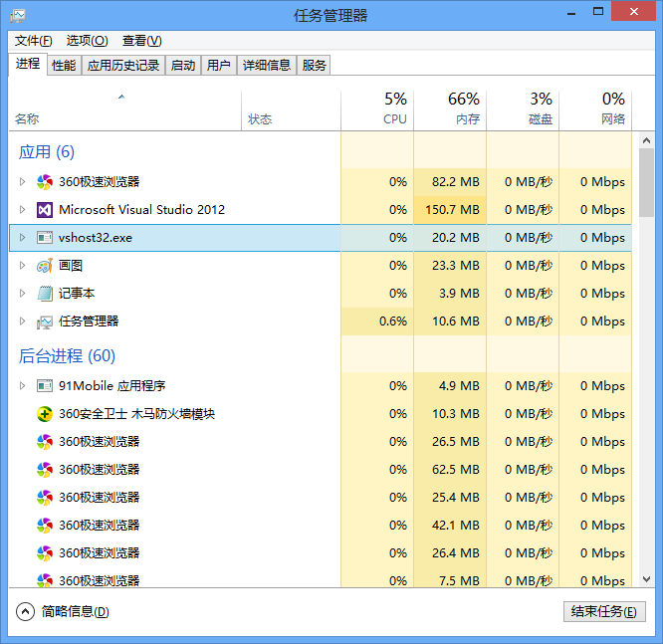
Task: Switch to the 应用历史记录 tab
Action: point(123,65)
